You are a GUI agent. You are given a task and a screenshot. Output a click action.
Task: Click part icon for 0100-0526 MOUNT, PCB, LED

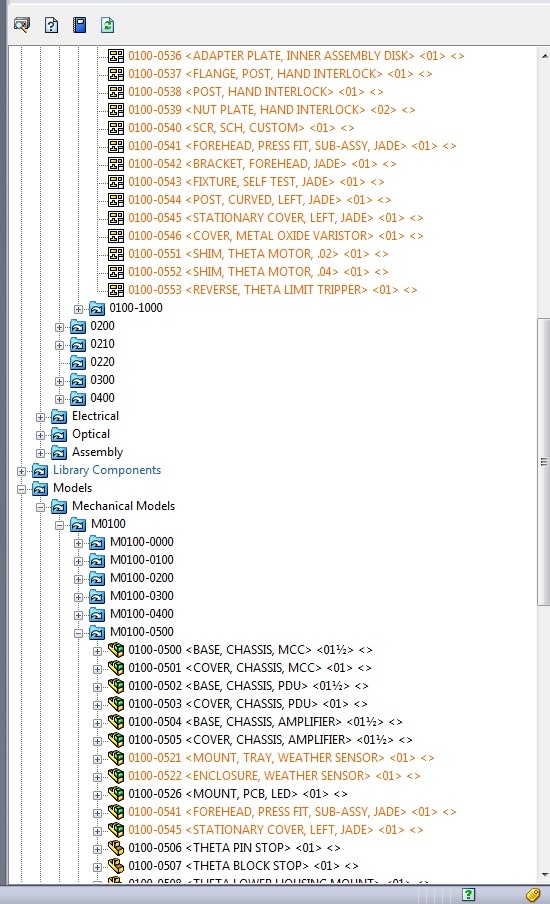tap(116, 794)
